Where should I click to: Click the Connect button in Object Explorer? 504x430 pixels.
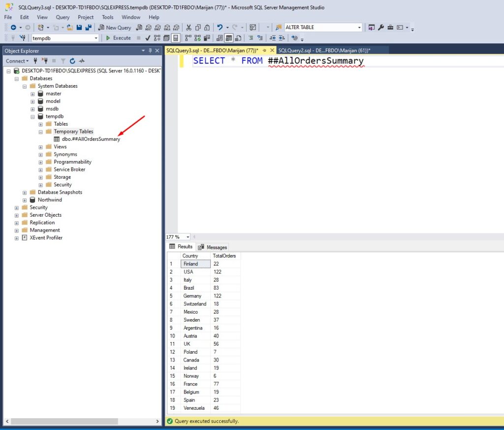coord(15,61)
